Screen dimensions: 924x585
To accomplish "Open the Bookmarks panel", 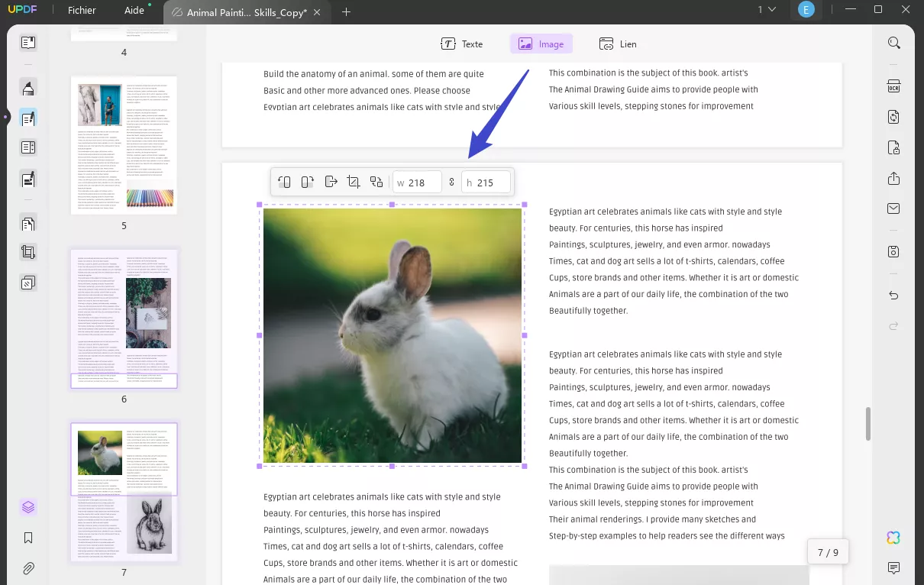I will click(x=28, y=538).
